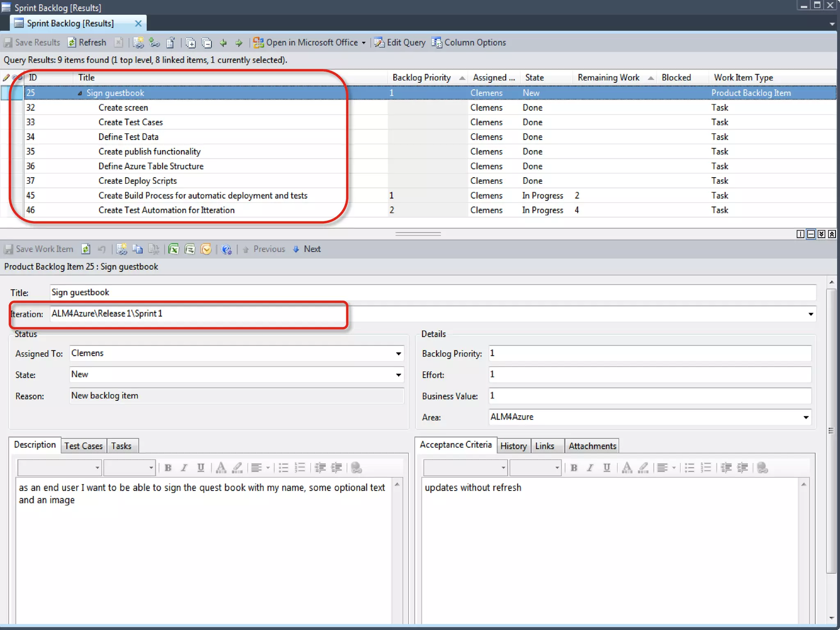Screen dimensions: 840x630
Task: Send work item to Outlook icon
Action: tap(206, 249)
